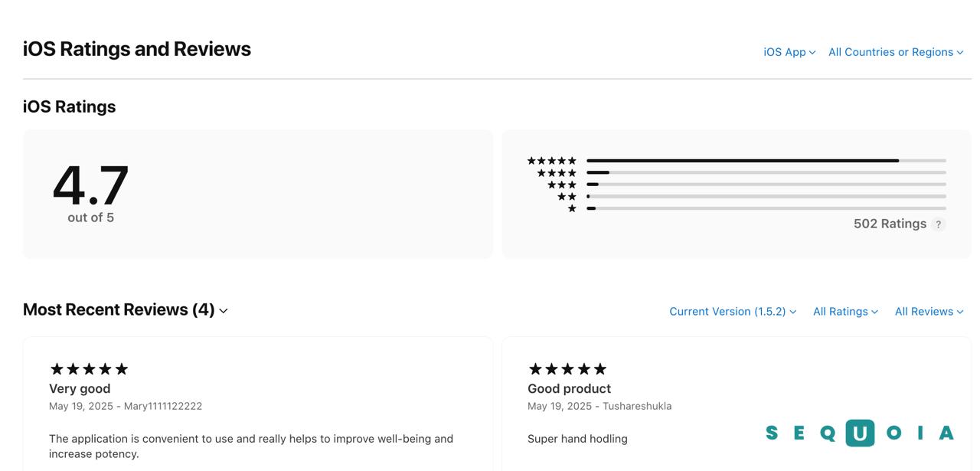
Task: Open the "Very good" review title
Action: [80, 389]
